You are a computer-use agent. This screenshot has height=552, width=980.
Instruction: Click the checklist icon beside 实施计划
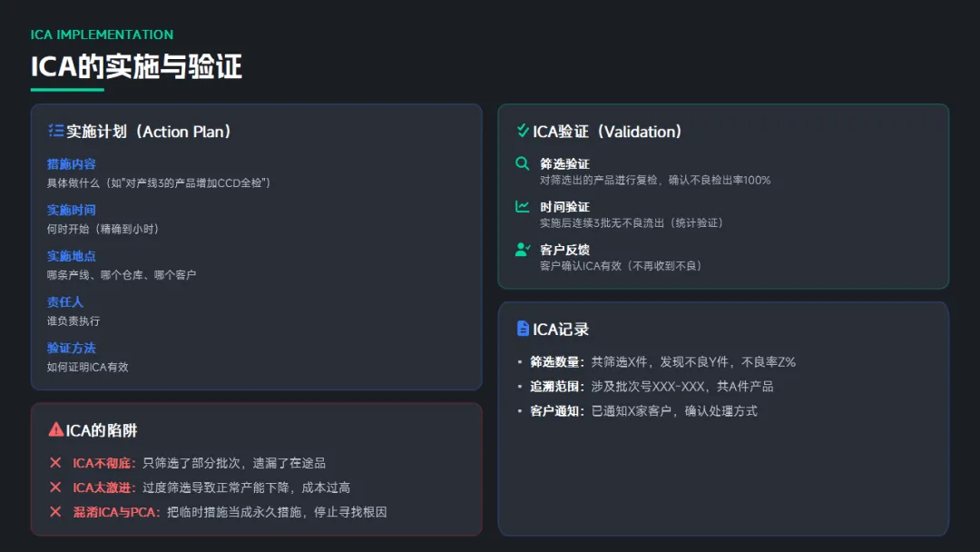(x=55, y=131)
